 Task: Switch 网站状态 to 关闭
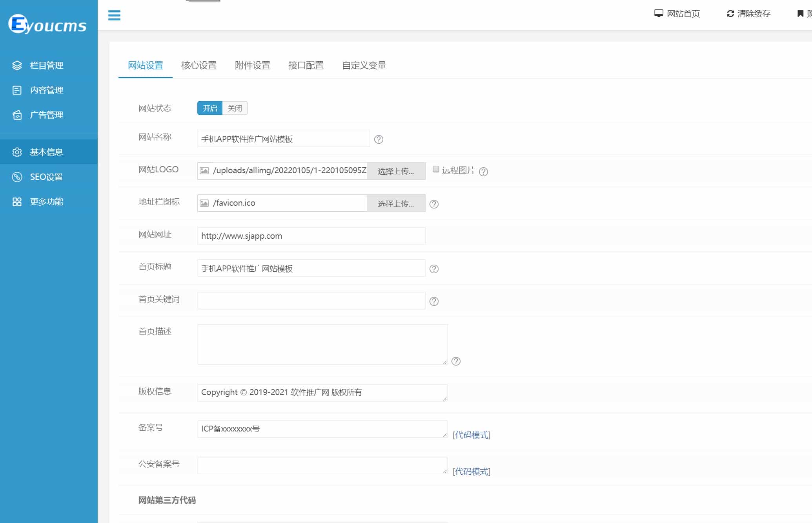(x=235, y=108)
